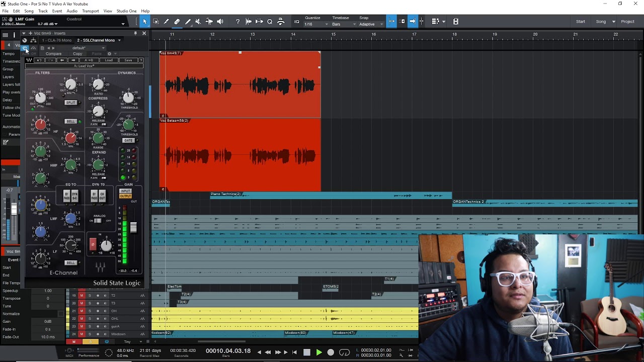This screenshot has height=362, width=644.
Task: Go to previous plugin preset arrow
Action: [x=62, y=60]
